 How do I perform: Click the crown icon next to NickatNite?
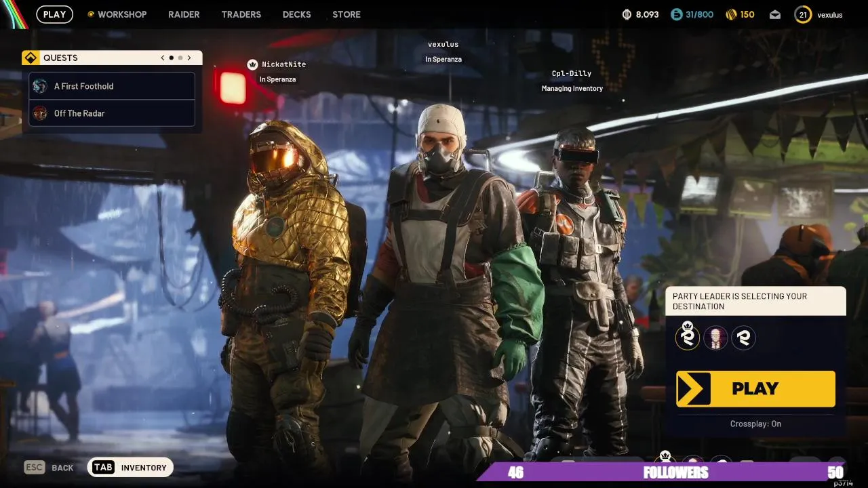tap(253, 64)
